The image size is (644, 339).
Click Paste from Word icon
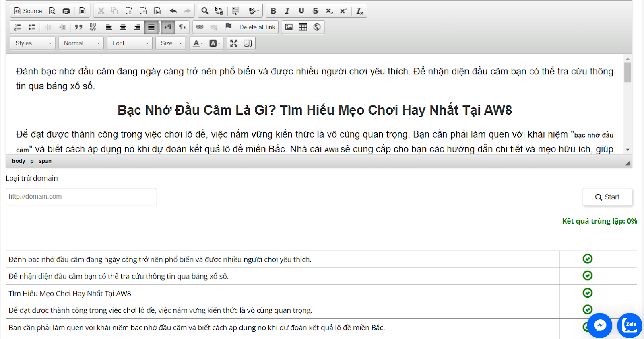pyautogui.click(x=157, y=11)
